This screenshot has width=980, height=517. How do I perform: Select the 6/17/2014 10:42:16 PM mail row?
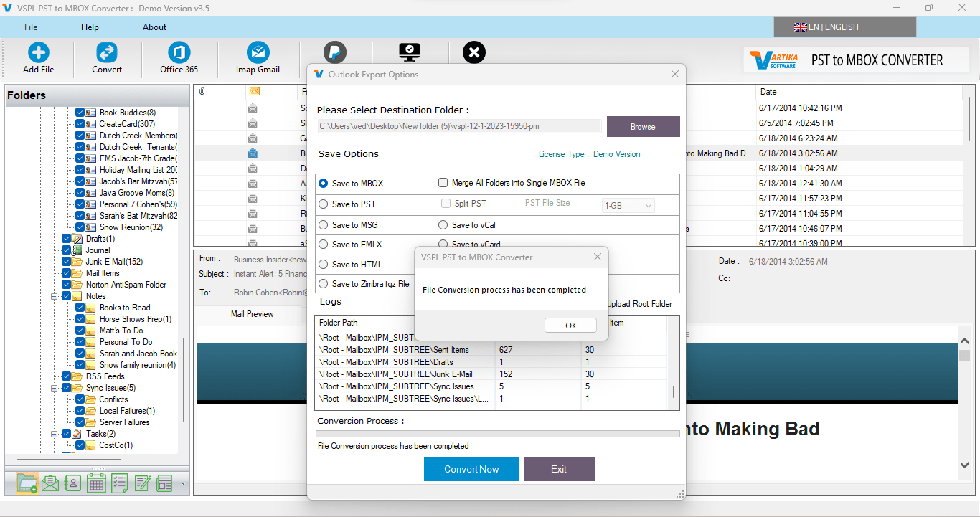[578, 108]
